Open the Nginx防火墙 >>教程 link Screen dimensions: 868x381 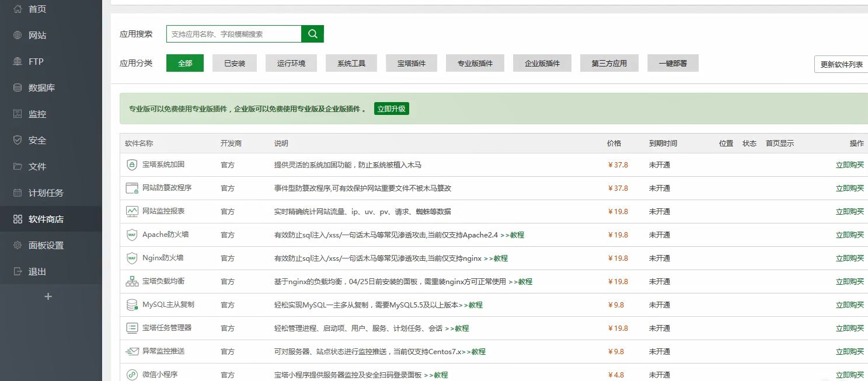pyautogui.click(x=496, y=258)
